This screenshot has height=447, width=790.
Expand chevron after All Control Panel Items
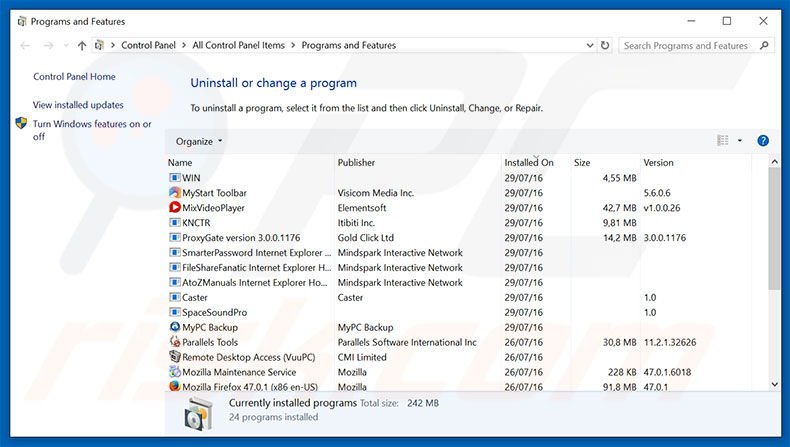293,45
